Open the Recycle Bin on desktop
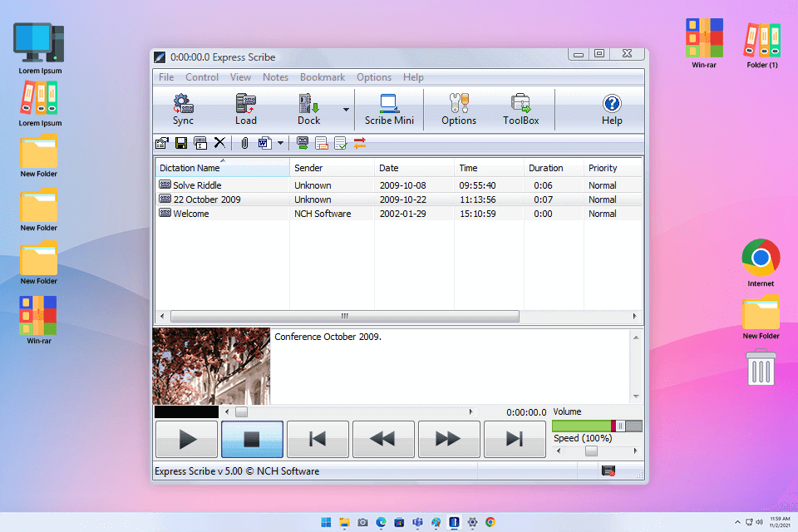The height and width of the screenshot is (532, 798). [x=761, y=367]
